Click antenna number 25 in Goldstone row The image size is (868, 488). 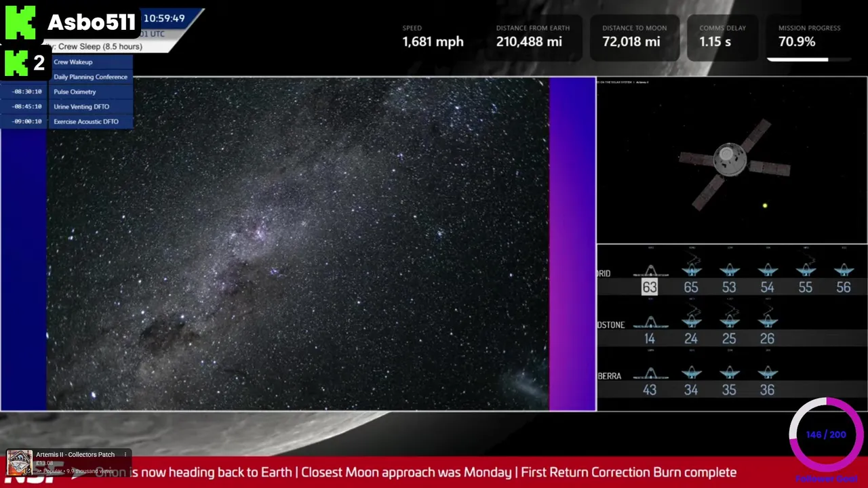[729, 338]
